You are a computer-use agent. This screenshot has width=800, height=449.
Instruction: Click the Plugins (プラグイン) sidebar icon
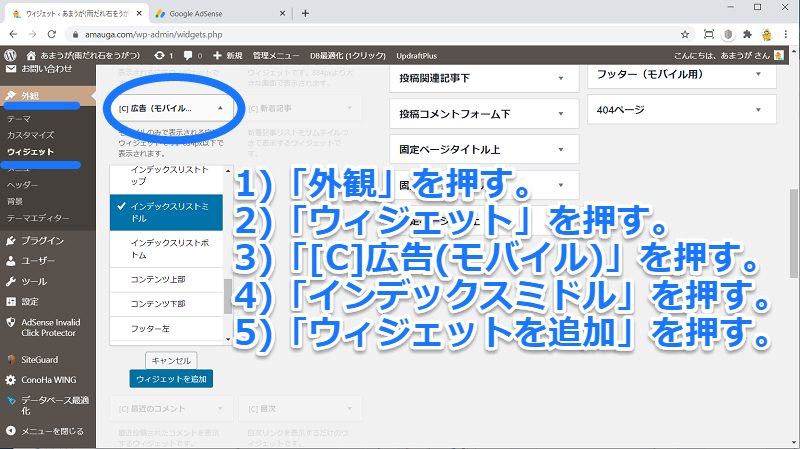pyautogui.click(x=11, y=240)
